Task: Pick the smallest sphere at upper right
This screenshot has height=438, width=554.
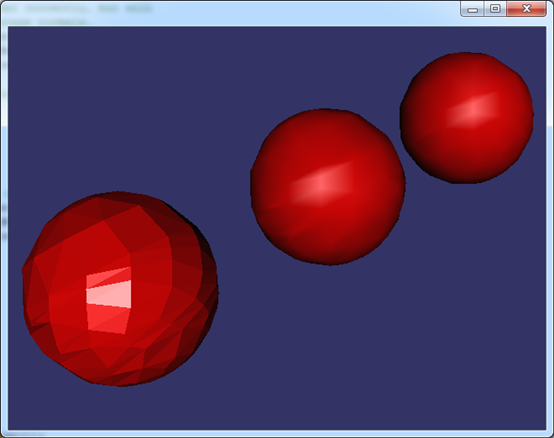Action: click(466, 118)
